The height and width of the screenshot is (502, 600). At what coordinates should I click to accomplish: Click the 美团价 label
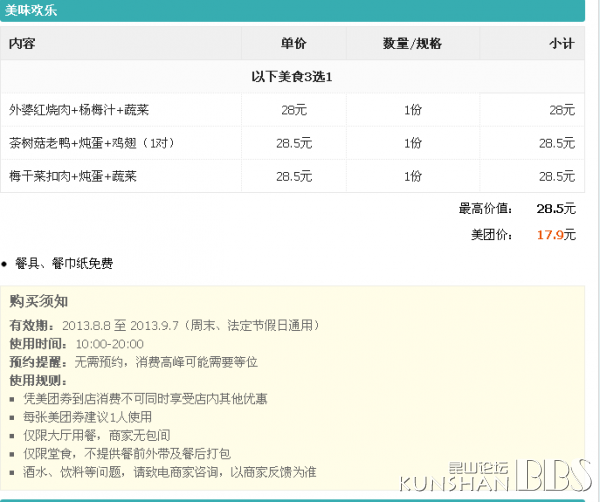(x=492, y=235)
